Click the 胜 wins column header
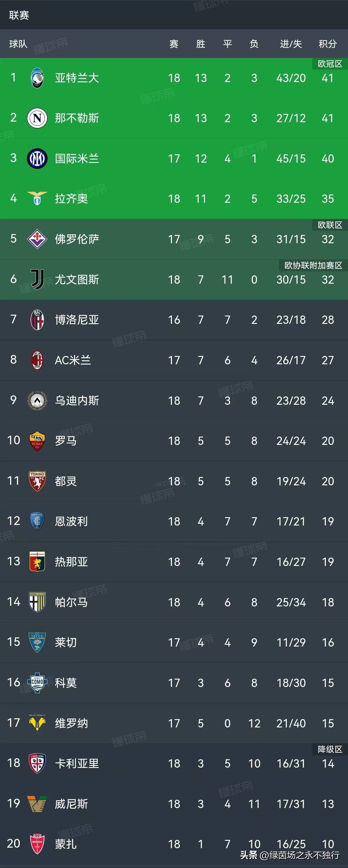 coord(201,44)
